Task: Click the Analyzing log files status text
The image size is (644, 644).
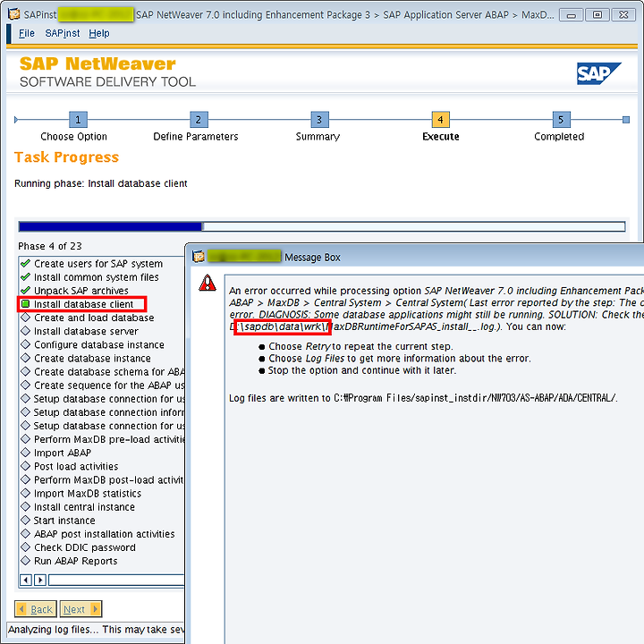Action: pyautogui.click(x=96, y=630)
